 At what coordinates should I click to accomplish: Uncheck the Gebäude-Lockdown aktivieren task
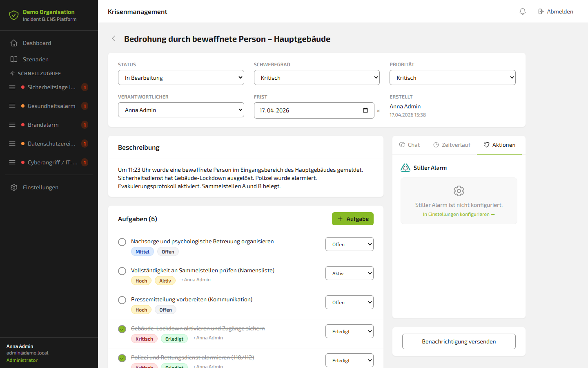point(122,329)
